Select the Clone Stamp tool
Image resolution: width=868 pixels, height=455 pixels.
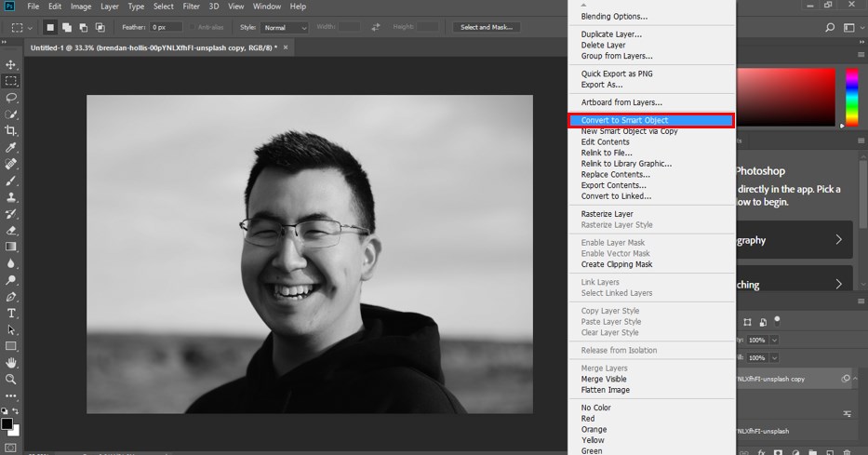pos(10,197)
